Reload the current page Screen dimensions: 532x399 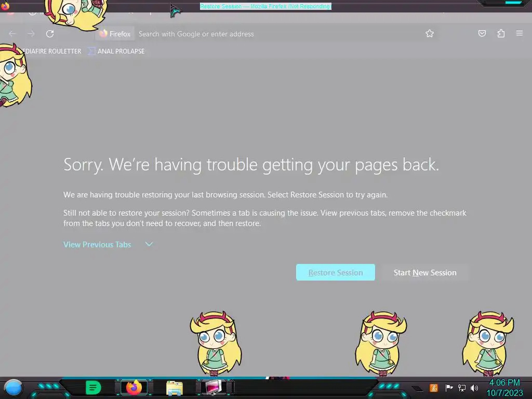tap(50, 34)
